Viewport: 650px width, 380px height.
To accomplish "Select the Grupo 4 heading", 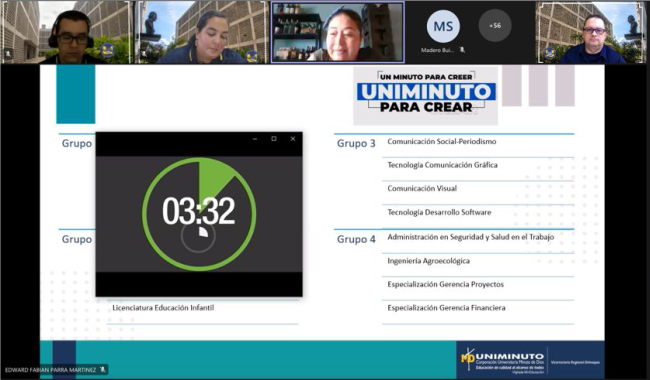I will pyautogui.click(x=356, y=239).
